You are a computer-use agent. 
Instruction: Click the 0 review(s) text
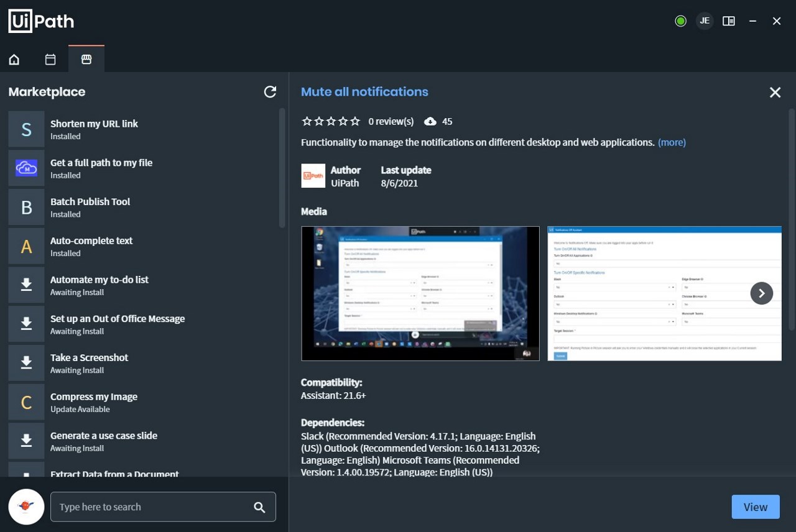click(x=391, y=121)
